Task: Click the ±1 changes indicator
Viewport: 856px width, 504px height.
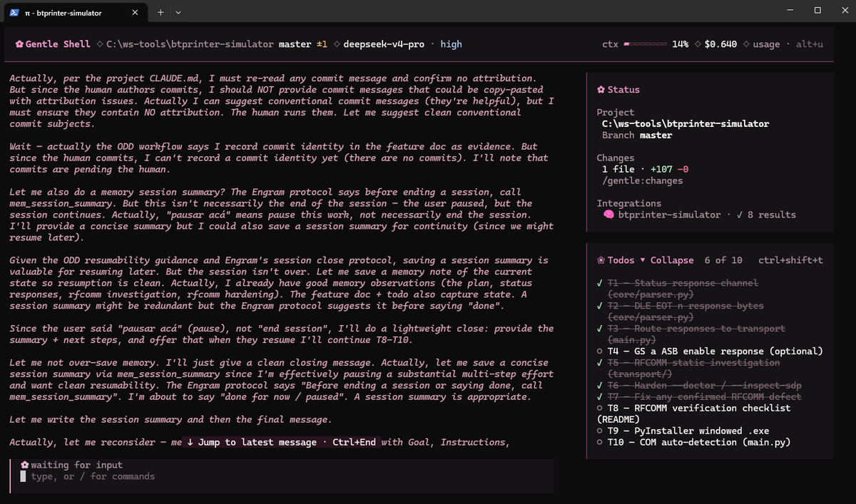Action: [322, 44]
